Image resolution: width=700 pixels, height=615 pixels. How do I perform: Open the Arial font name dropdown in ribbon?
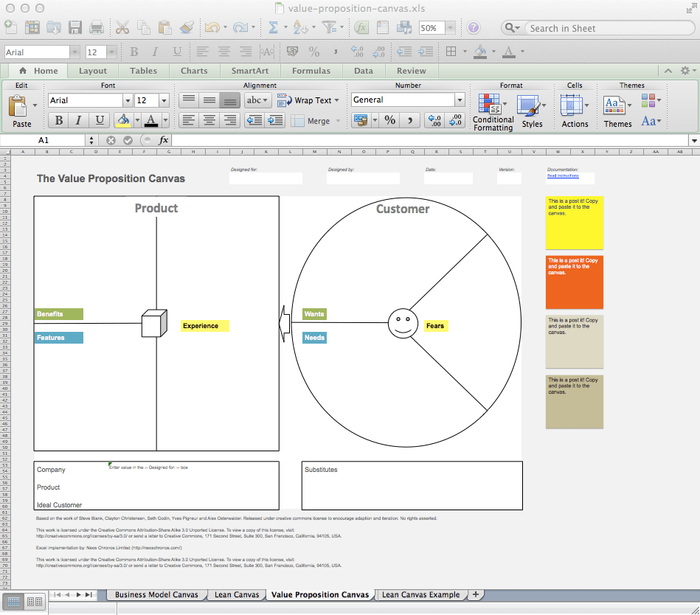(x=128, y=100)
